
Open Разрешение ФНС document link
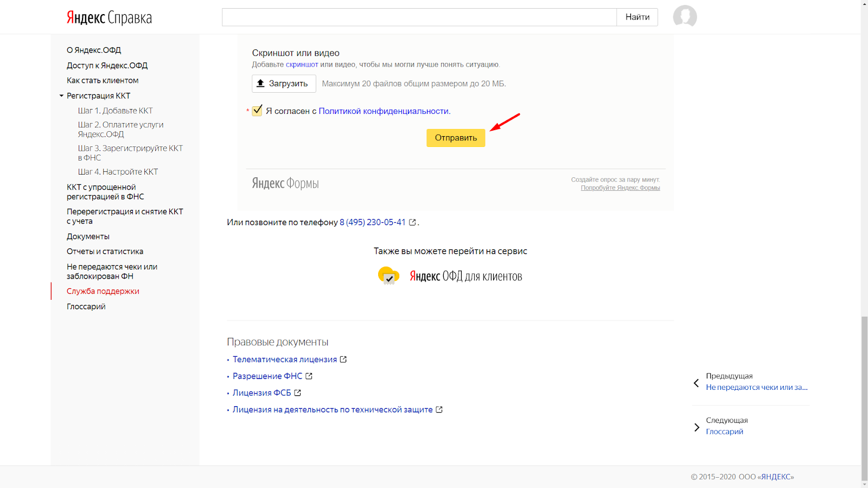tap(267, 376)
